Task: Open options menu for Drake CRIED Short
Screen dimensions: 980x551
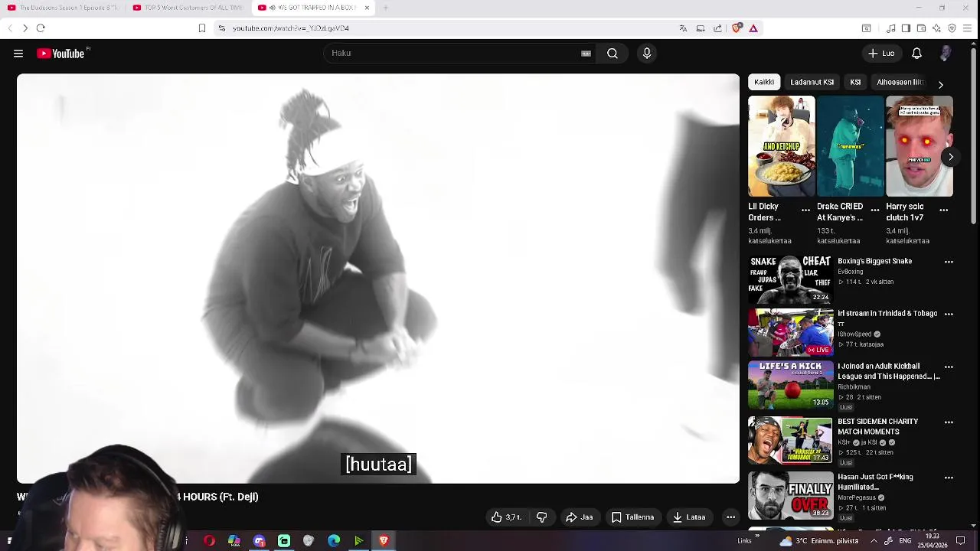Action: coord(875,210)
